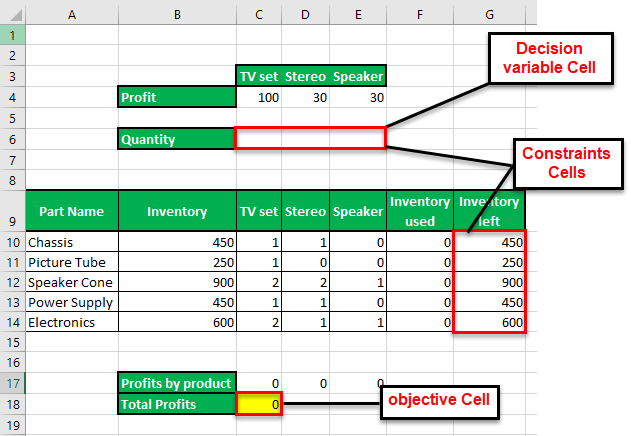631x436 pixels.
Task: Click Picture Tube inventory left value in G11
Action: 489,262
